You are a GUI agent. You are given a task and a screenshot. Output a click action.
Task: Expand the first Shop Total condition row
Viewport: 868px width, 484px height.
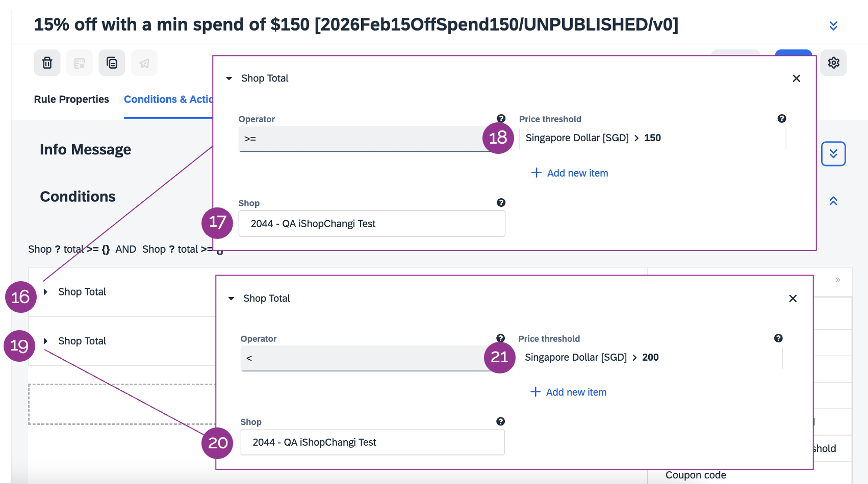(x=46, y=292)
